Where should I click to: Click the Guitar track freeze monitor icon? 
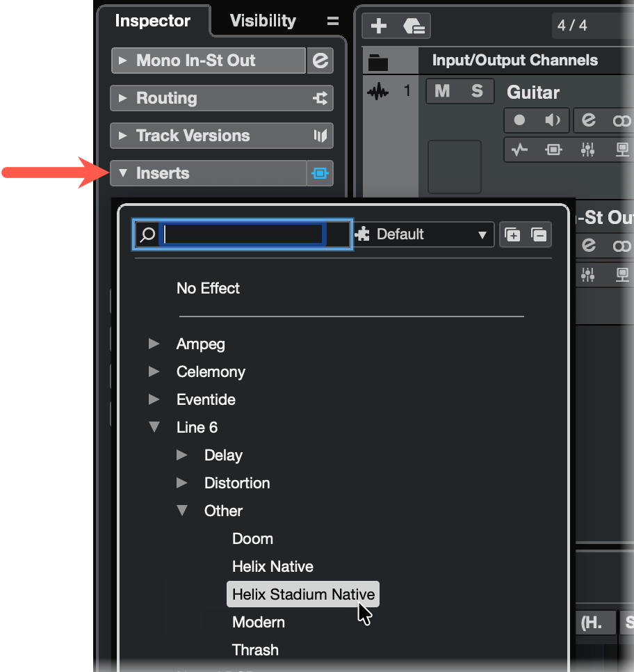click(622, 150)
